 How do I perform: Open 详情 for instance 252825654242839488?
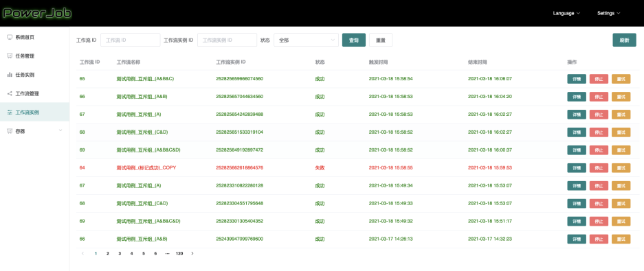coord(577,115)
